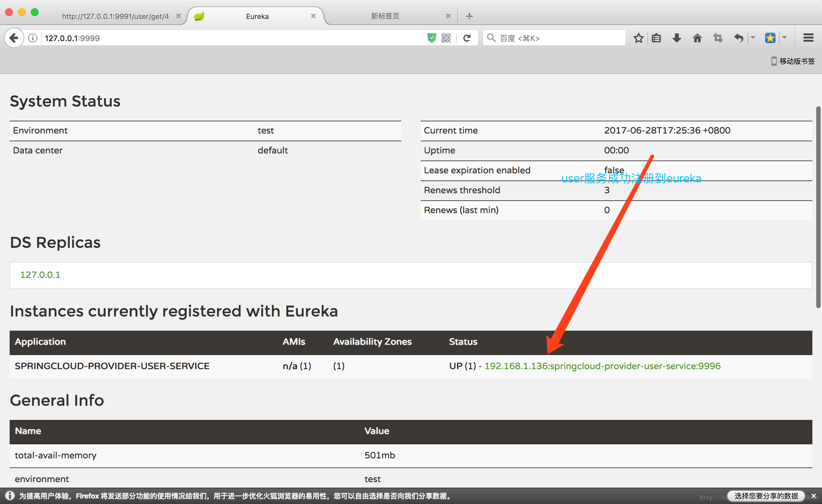Click the undo closed tab arrow icon
The width and height of the screenshot is (822, 504).
click(x=738, y=38)
